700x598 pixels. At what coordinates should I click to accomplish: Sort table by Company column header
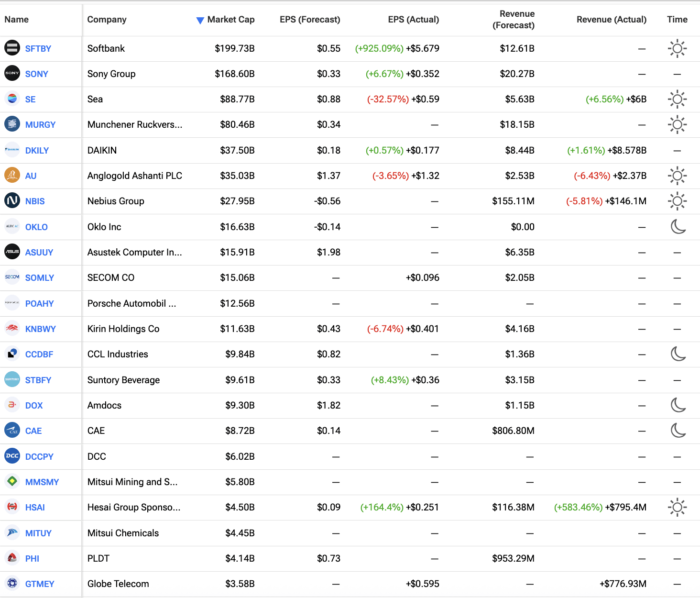[x=107, y=20]
